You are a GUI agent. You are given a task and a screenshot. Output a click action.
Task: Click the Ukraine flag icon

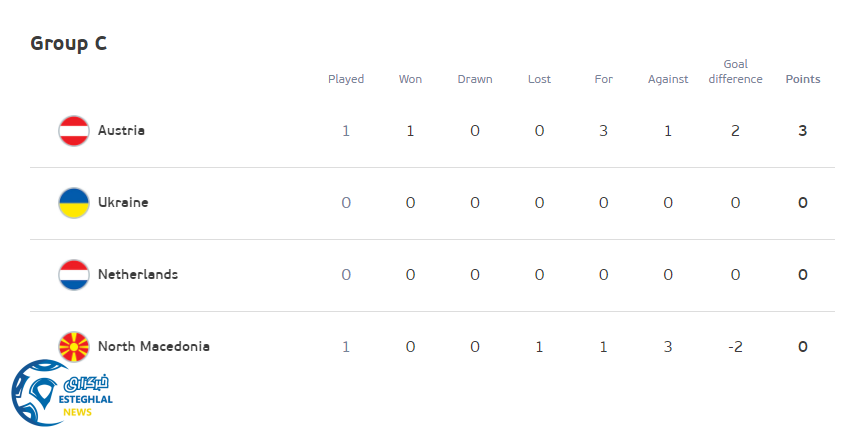(x=74, y=203)
